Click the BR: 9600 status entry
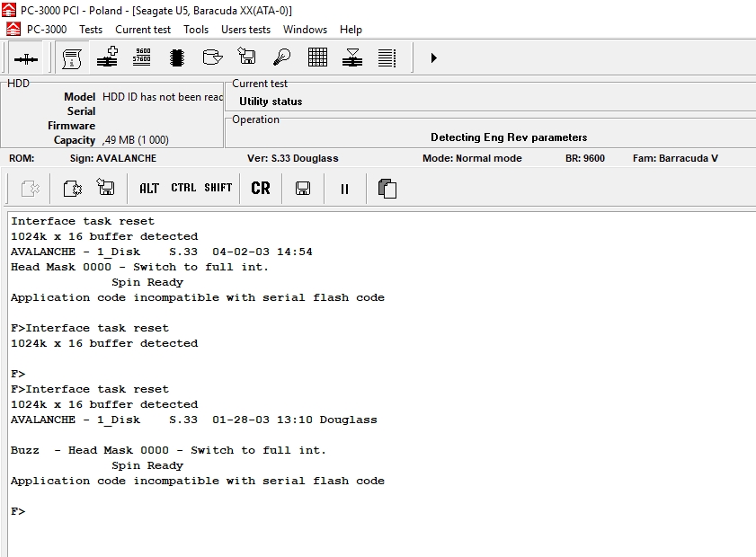Screen dimensions: 756x557 pyautogui.click(x=585, y=158)
